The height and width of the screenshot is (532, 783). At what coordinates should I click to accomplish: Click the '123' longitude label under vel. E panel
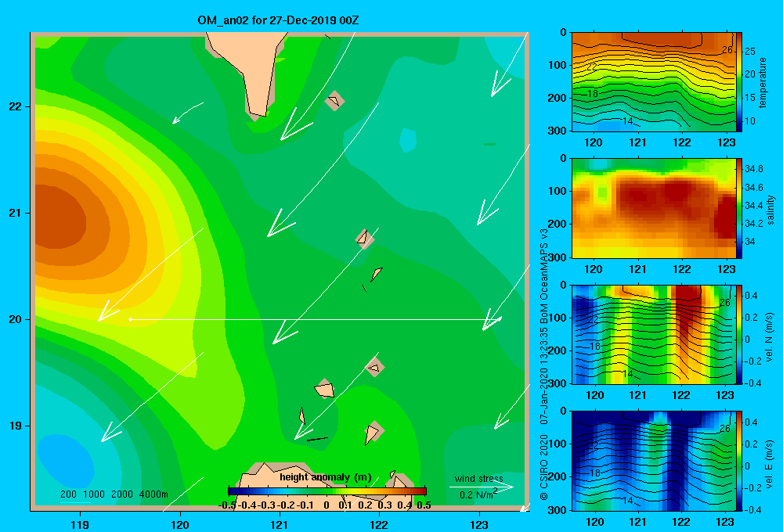pyautogui.click(x=725, y=522)
